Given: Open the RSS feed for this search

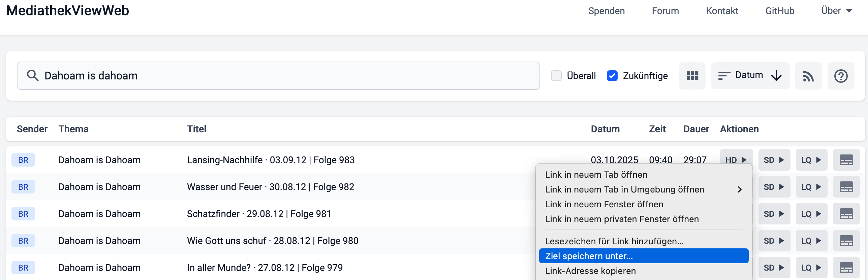Looking at the screenshot, I should click(808, 76).
